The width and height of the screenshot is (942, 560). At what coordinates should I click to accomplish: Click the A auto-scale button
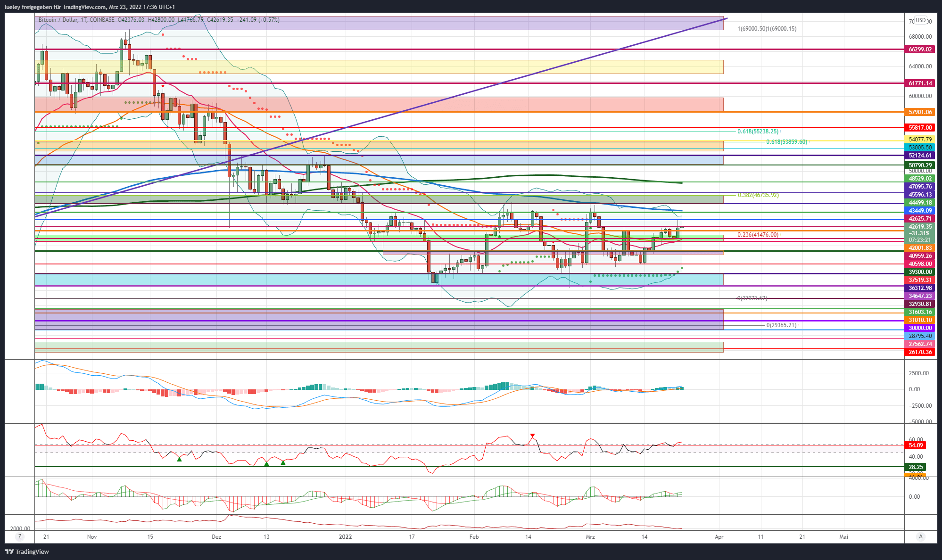point(920,536)
